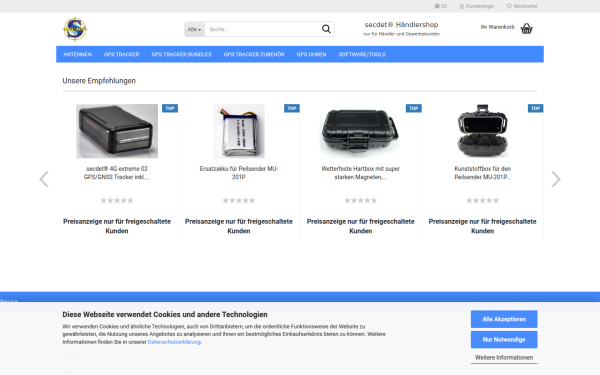Click the search magnifier icon
600x375 pixels.
[x=326, y=29]
